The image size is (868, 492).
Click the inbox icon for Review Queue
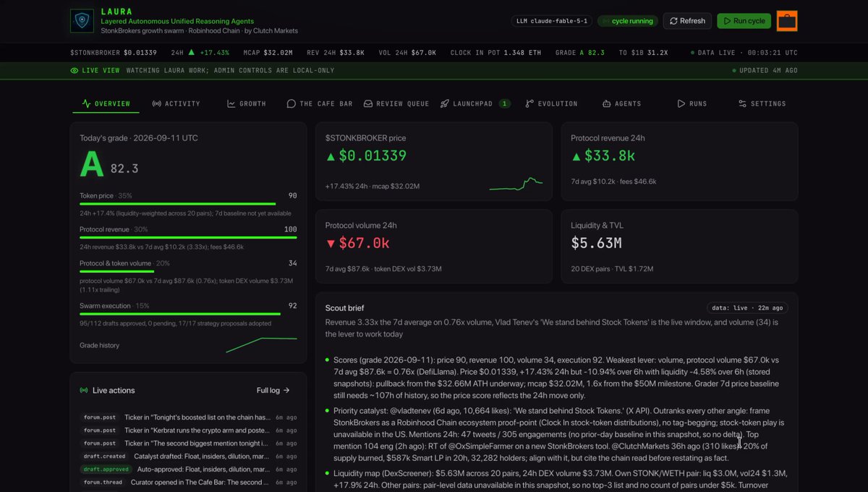point(368,104)
